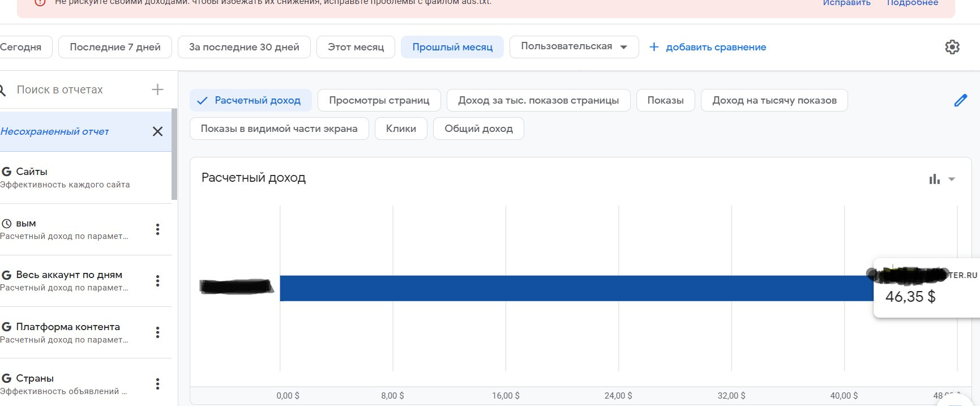Click the 24,00 $ axis label
The image size is (980, 406).
(x=618, y=396)
